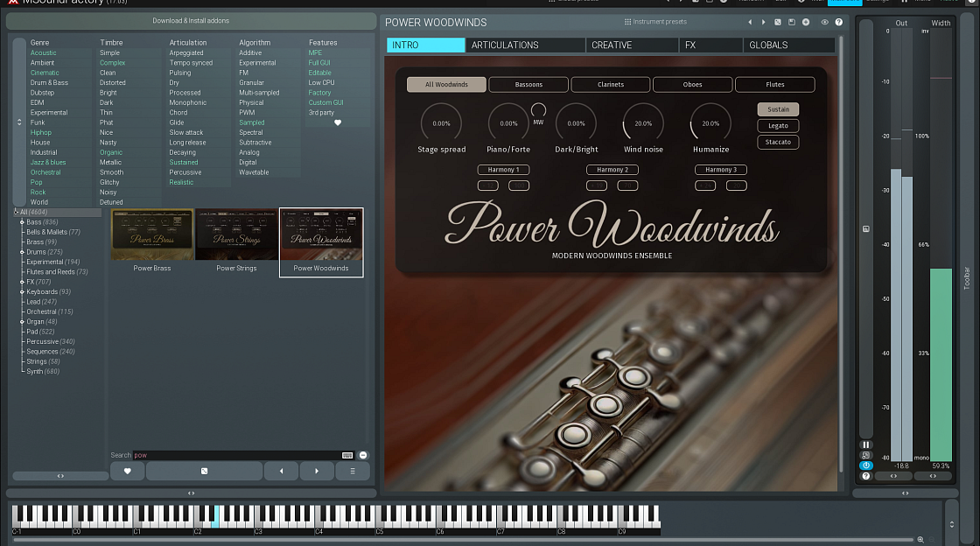Select Orchestral (115) in category tree
This screenshot has width=980, height=546.
tap(50, 311)
